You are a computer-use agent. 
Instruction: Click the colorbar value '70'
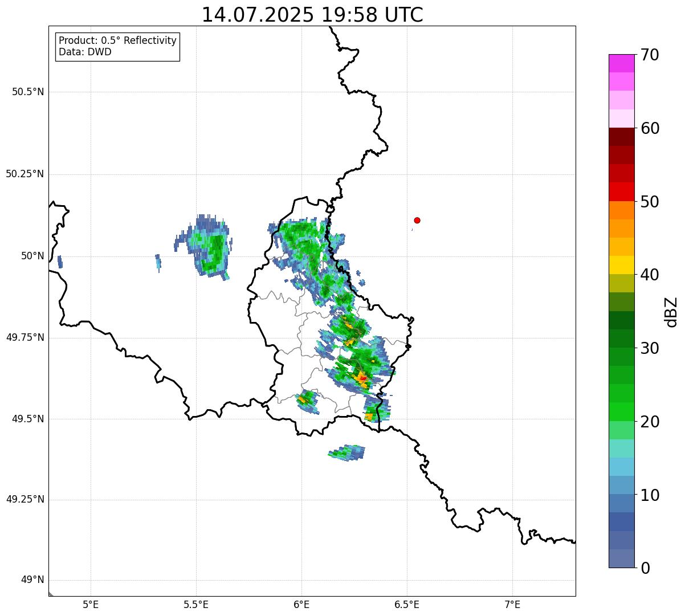point(650,55)
